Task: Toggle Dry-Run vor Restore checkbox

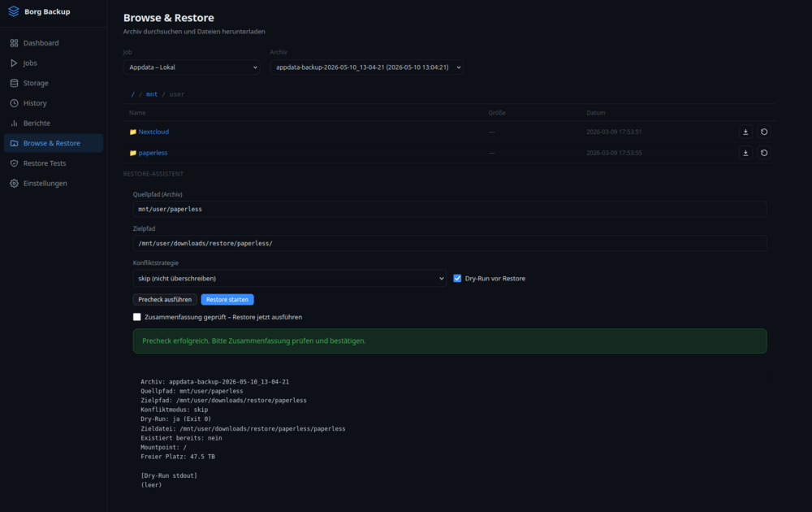Action: (x=457, y=278)
